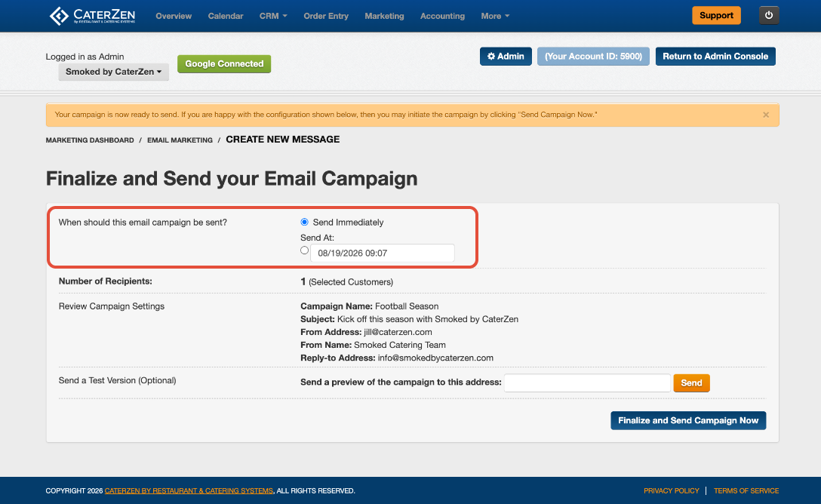The width and height of the screenshot is (821, 504).
Task: Click the CaterZen logo icon
Action: tap(59, 16)
